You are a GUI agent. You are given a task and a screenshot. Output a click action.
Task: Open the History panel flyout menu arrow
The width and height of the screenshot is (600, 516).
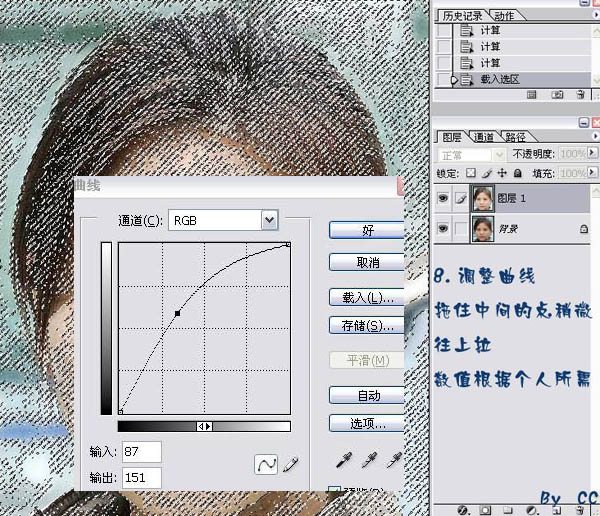pyautogui.click(x=593, y=15)
